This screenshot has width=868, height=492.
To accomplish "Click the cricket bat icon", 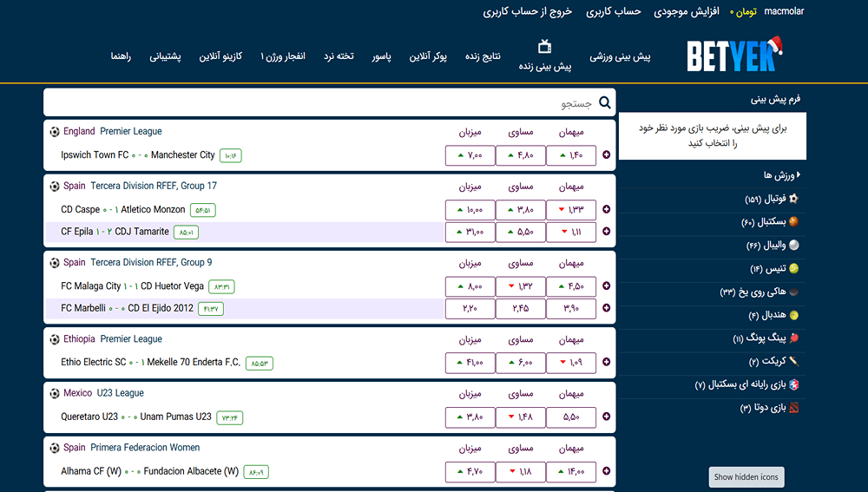I will 794,361.
